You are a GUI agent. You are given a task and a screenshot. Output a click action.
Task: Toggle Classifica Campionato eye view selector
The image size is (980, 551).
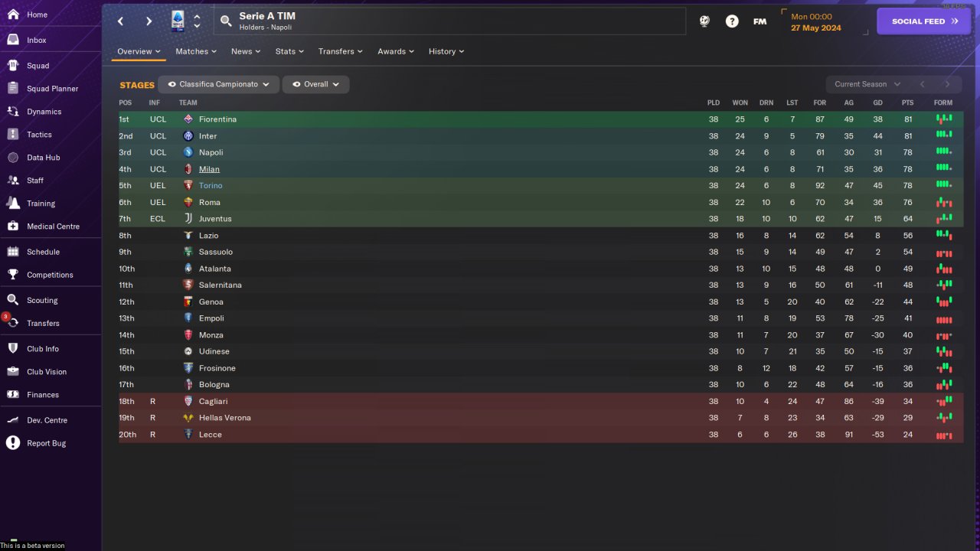point(219,84)
